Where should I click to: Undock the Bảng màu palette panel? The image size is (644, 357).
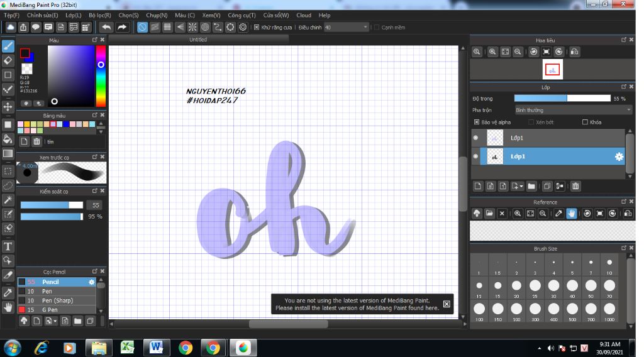pyautogui.click(x=95, y=115)
